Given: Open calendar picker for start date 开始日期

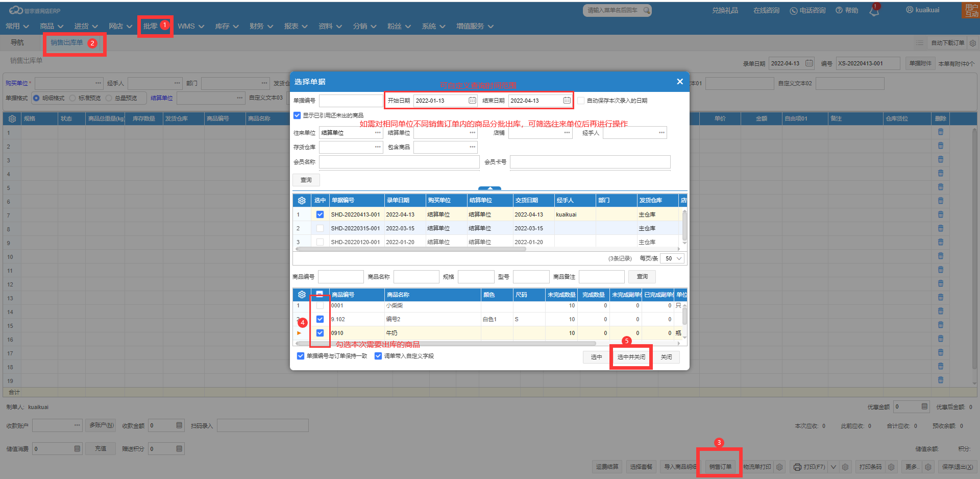Looking at the screenshot, I should (x=472, y=101).
